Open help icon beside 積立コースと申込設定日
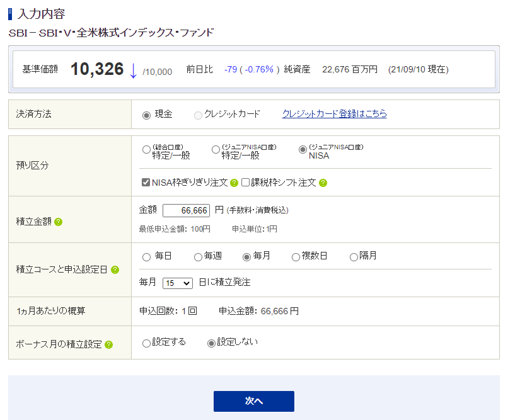 coord(115,270)
